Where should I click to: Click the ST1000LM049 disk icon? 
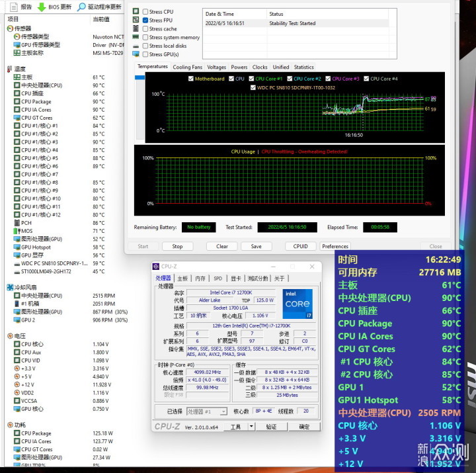click(17, 272)
